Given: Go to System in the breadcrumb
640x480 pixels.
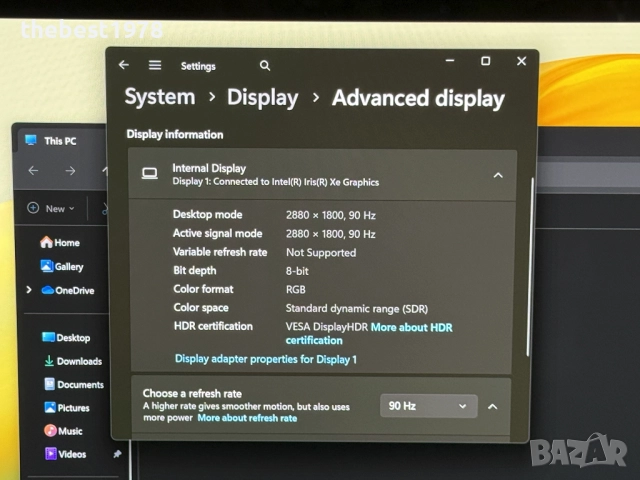Looking at the screenshot, I should click(159, 98).
